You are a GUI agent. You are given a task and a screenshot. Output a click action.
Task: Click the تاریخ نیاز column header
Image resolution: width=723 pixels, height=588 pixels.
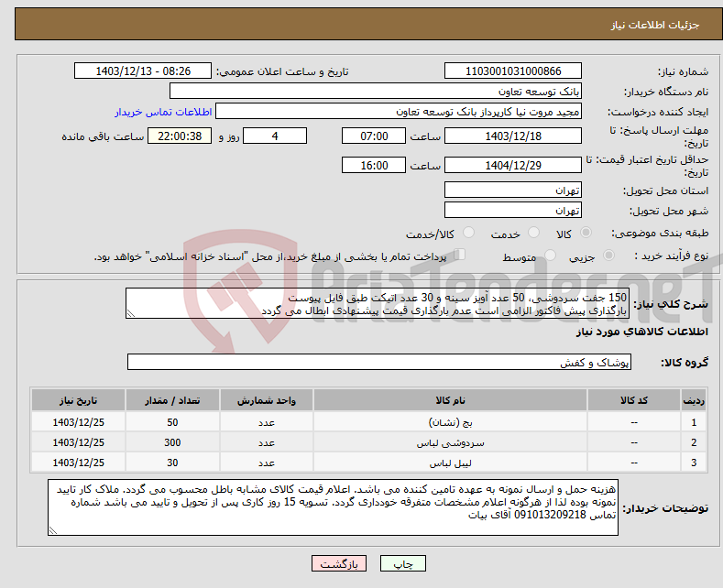point(79,400)
